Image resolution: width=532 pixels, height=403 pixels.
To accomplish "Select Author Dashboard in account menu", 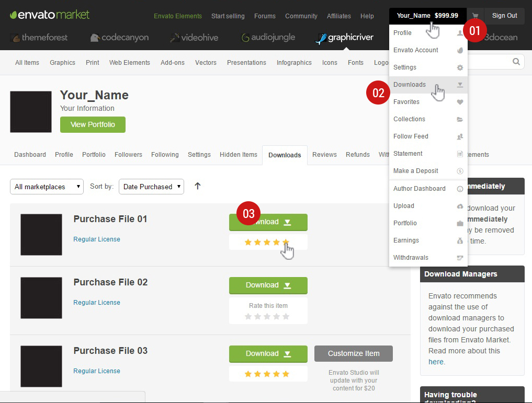I will [x=428, y=189].
